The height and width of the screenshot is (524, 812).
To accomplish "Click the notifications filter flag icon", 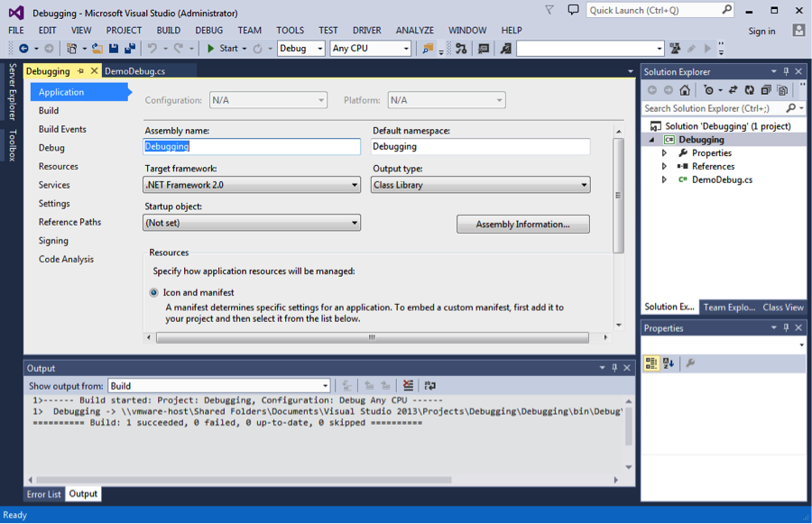I will [x=549, y=10].
